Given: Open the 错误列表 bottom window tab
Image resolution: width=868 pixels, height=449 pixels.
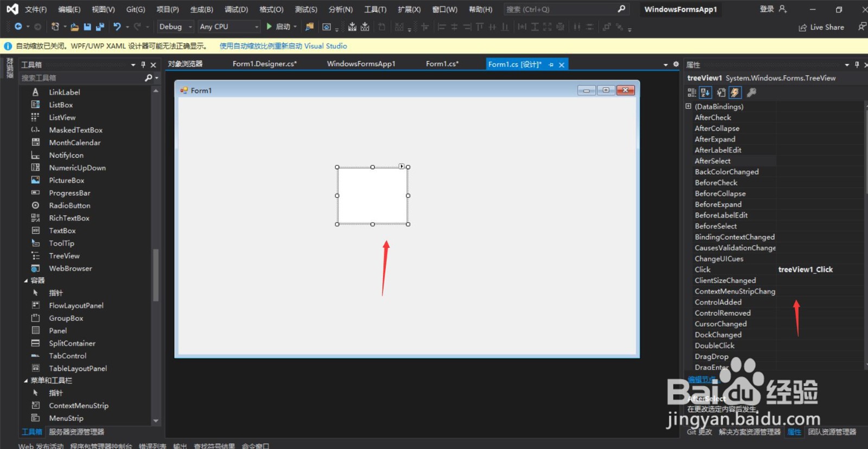Looking at the screenshot, I should [x=152, y=446].
